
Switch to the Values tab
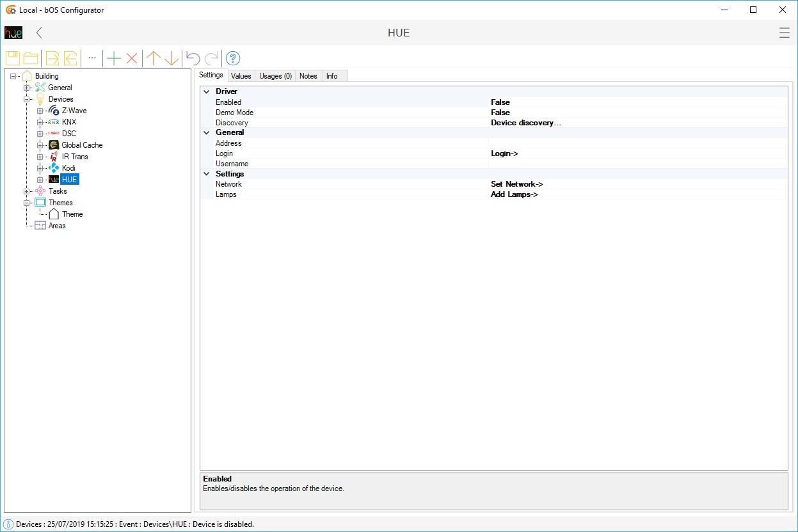point(241,76)
